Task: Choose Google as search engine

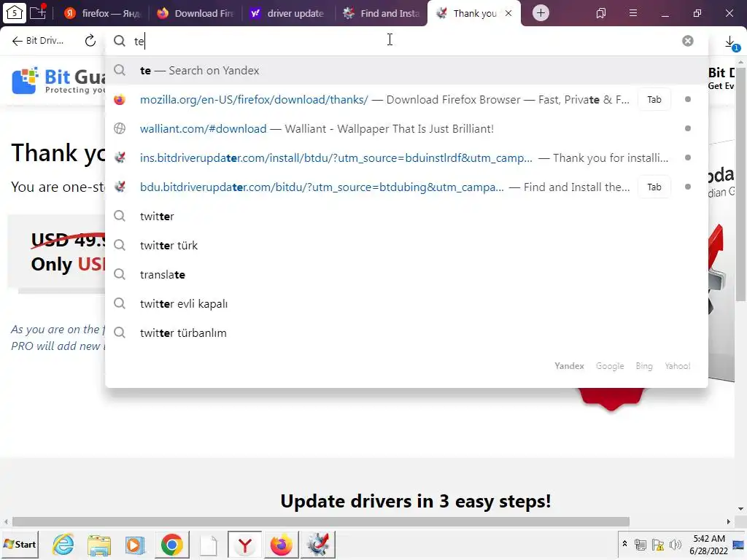Action: (610, 366)
